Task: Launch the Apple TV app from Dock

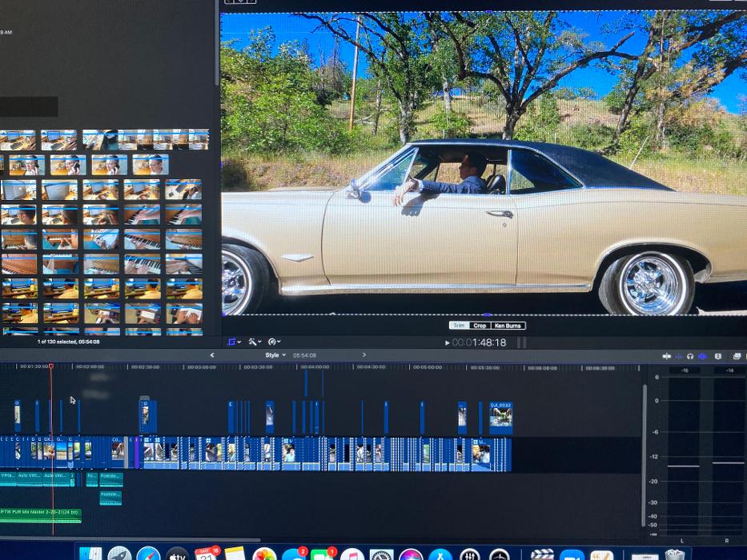Action: point(177,554)
